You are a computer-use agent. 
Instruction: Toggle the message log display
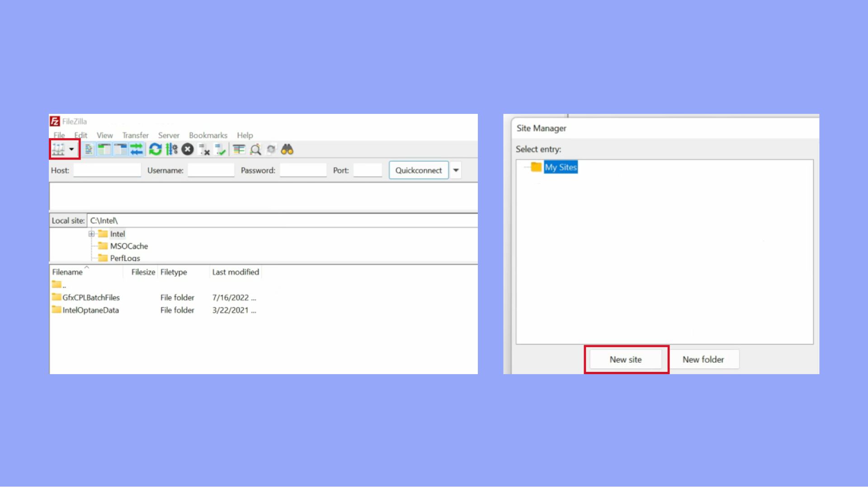coord(88,149)
